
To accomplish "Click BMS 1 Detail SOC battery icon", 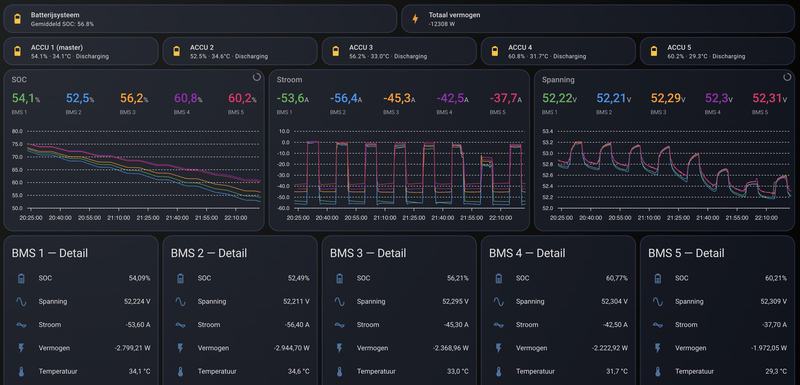I will [x=21, y=278].
